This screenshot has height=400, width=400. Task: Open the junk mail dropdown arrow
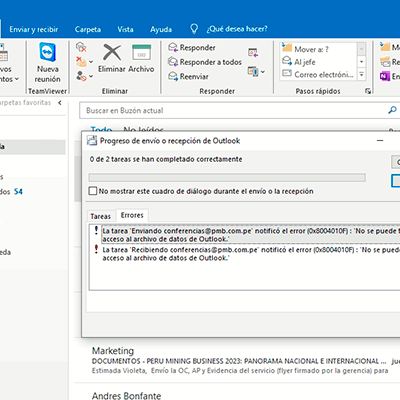(x=91, y=76)
